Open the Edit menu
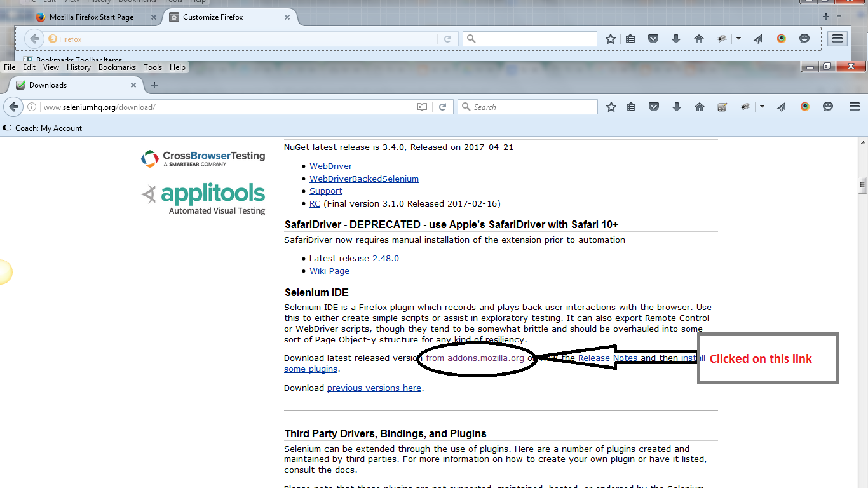 pos(29,67)
